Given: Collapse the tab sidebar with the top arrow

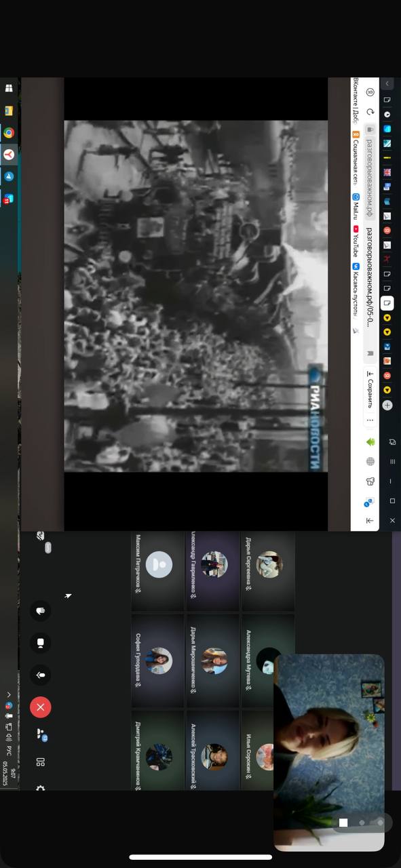Looking at the screenshot, I should coord(387,83).
